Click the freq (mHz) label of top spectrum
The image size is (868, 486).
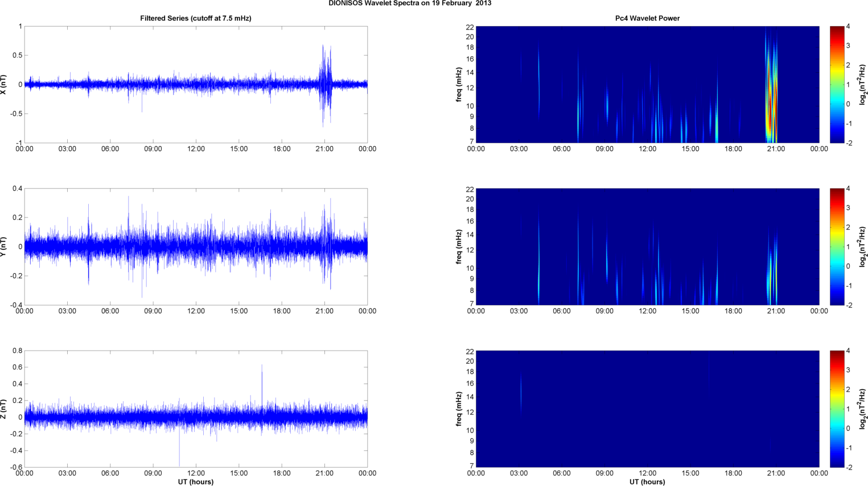click(x=459, y=84)
